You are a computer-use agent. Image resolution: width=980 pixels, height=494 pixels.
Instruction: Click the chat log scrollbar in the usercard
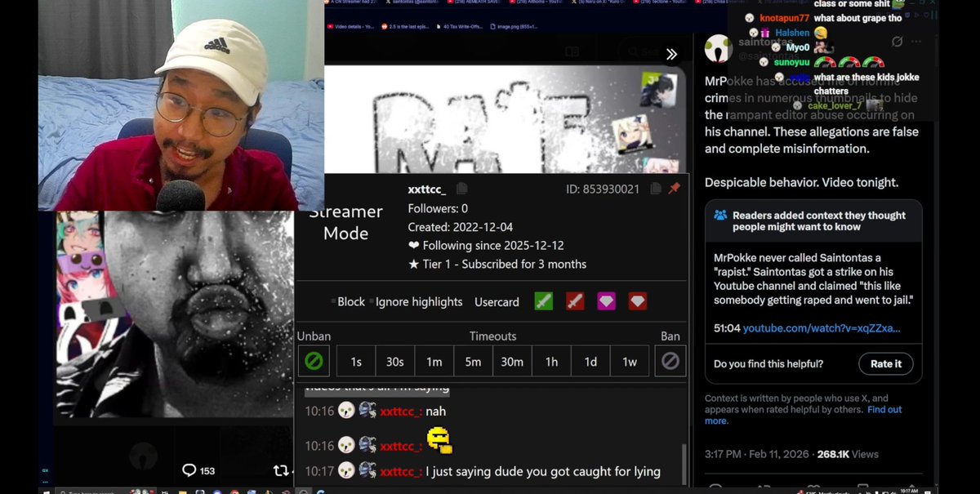click(x=684, y=465)
